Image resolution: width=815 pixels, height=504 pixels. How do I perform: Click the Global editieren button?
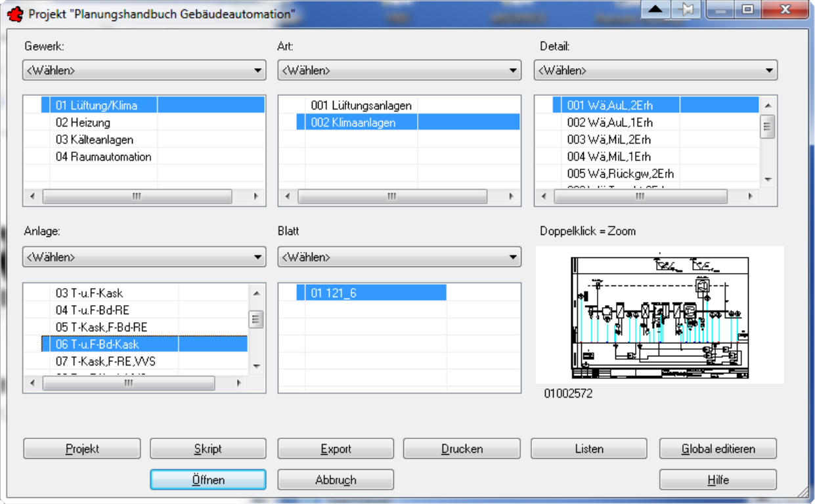pyautogui.click(x=718, y=449)
